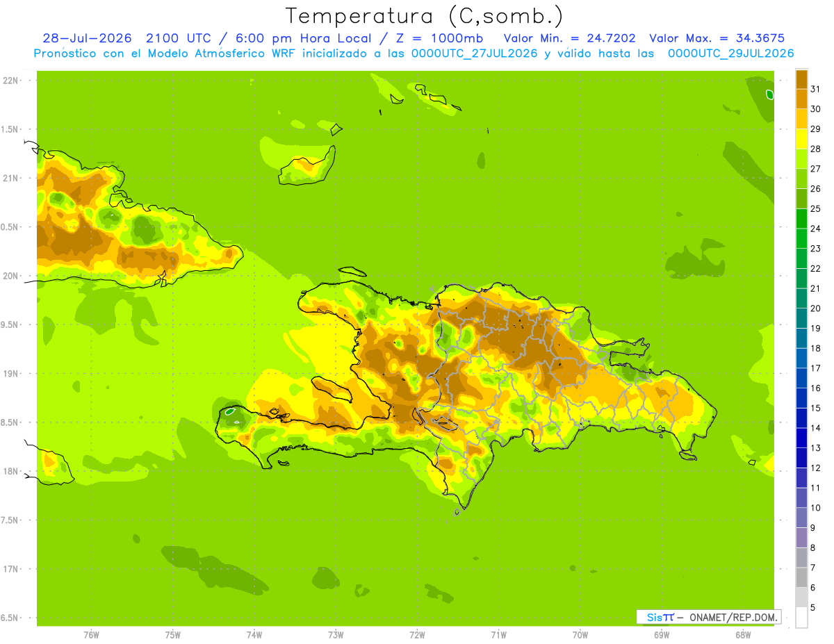The image size is (834, 644).
Task: Pick the purple legend swatch between 8 and 9
Action: [801, 538]
